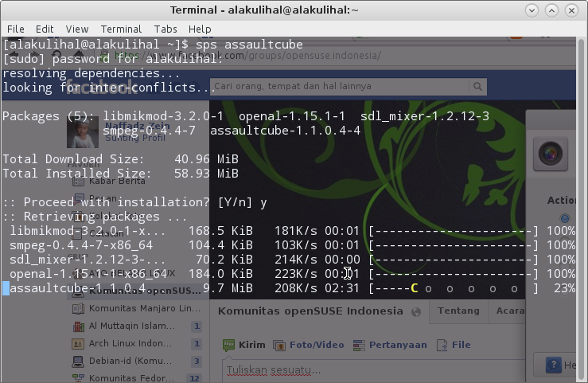Click the Komunitas Manjaro group icon
Viewport: 588px width, 383px height.
[x=78, y=309]
